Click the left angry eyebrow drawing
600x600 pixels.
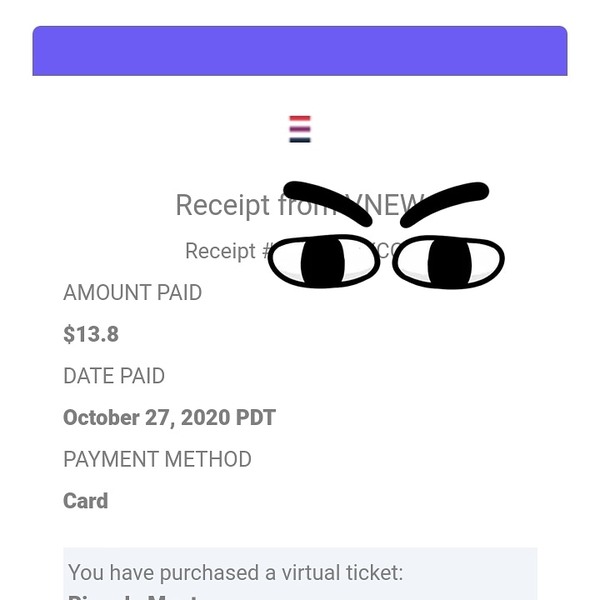[328, 202]
